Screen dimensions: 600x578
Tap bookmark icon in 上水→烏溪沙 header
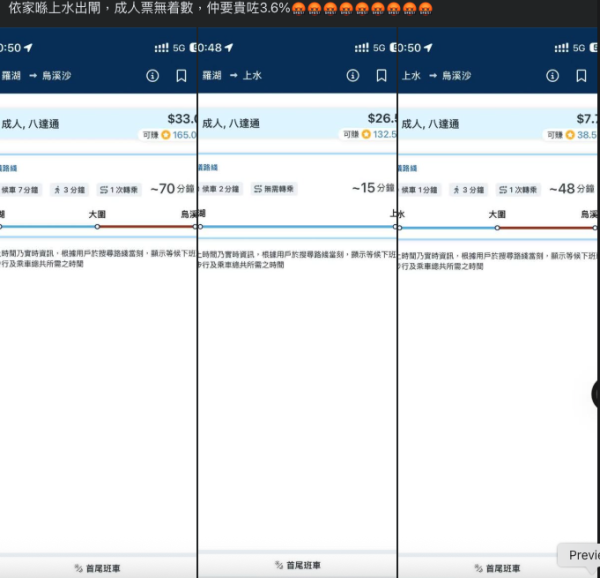581,76
